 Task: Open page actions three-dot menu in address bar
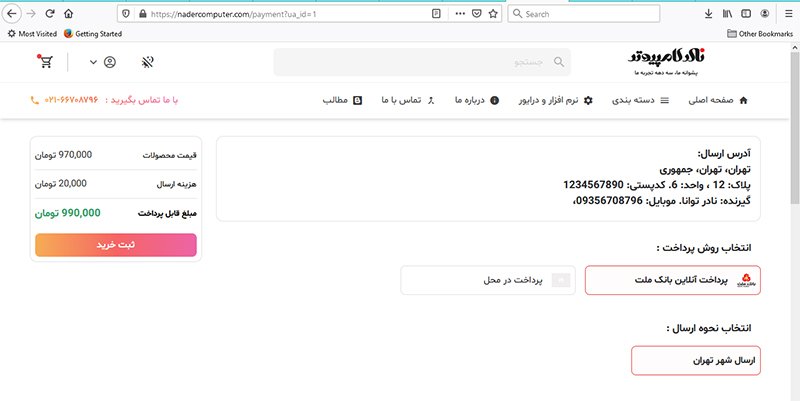[459, 14]
